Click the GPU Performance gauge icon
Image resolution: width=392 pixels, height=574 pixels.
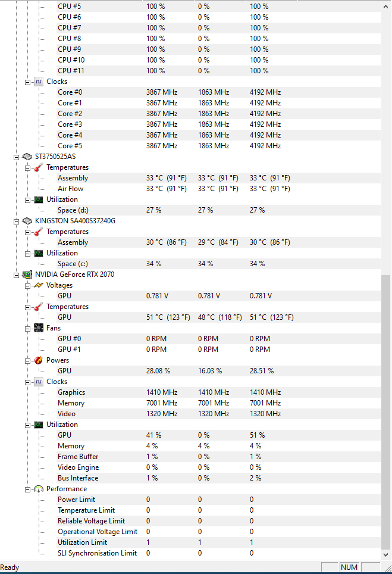coord(39,489)
